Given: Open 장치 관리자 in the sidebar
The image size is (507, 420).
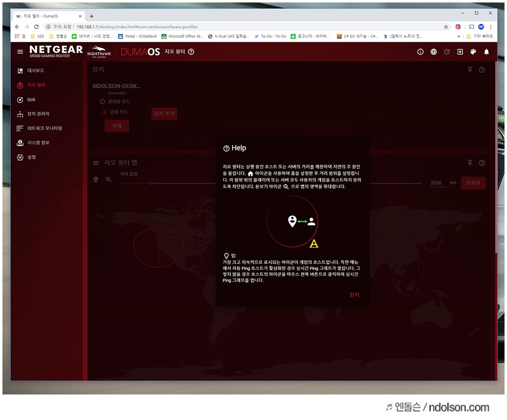Looking at the screenshot, I should pos(33,114).
